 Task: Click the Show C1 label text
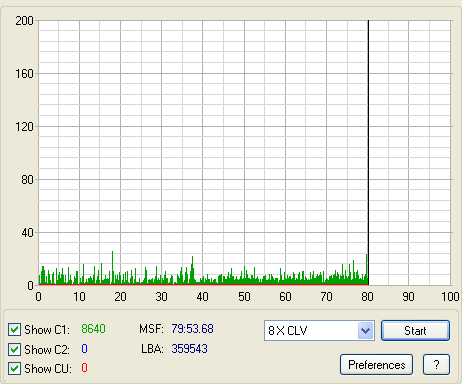[x=47, y=330]
